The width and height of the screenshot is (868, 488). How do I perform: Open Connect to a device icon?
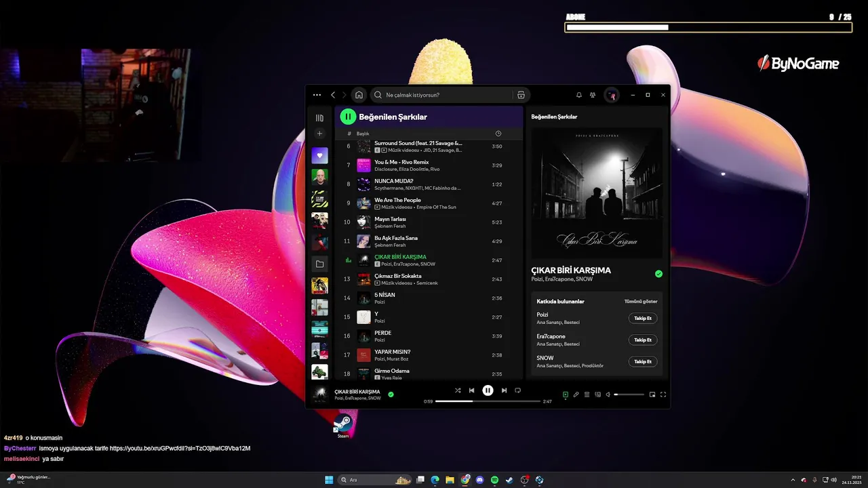(x=597, y=394)
